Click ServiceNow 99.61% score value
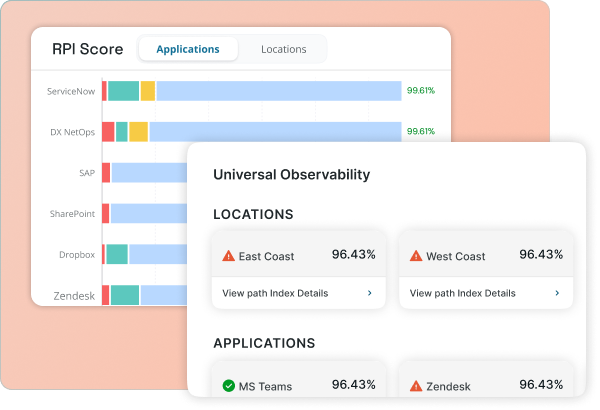The image size is (600, 410). tap(421, 90)
